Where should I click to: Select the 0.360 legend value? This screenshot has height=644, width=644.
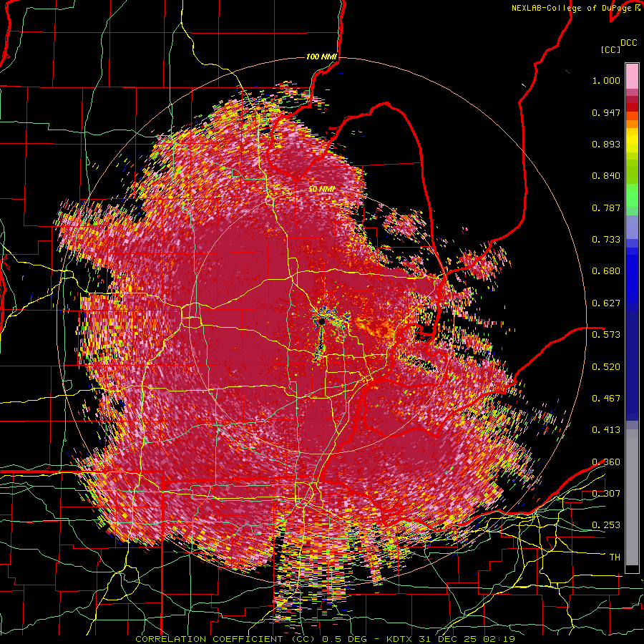606,462
